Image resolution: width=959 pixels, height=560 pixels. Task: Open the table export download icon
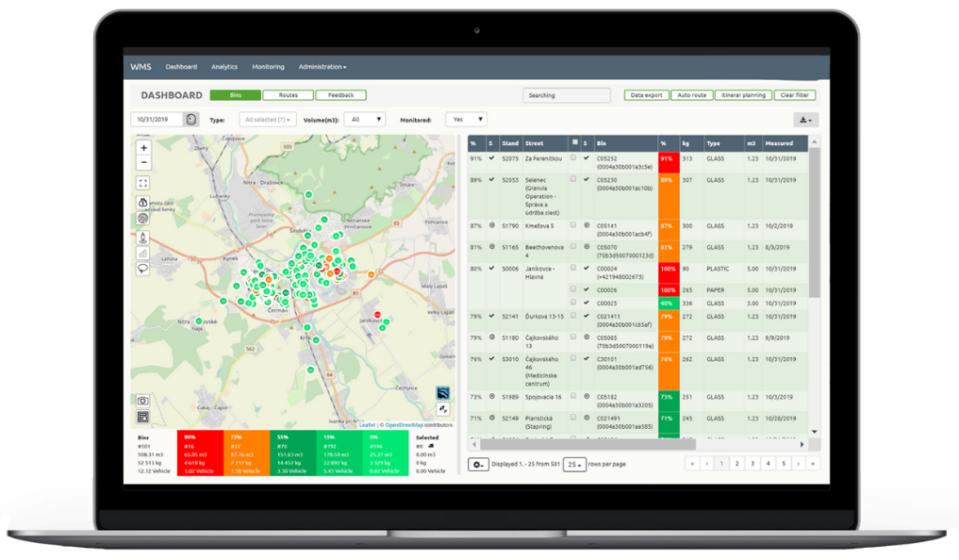coord(804,119)
